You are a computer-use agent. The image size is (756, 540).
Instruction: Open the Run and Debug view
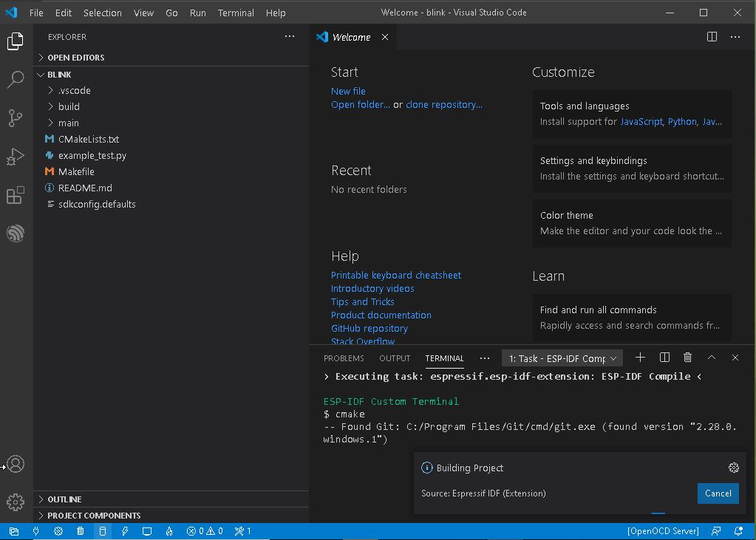pyautogui.click(x=16, y=156)
